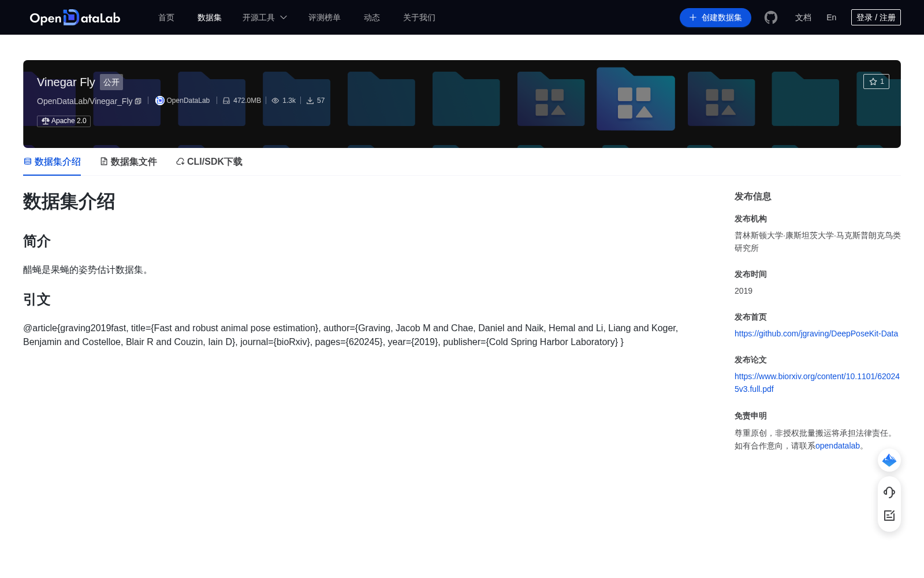Viewport: 924px width, 578px height.
Task: Click the highlighted folder thumbnail in banner
Action: click(x=635, y=99)
